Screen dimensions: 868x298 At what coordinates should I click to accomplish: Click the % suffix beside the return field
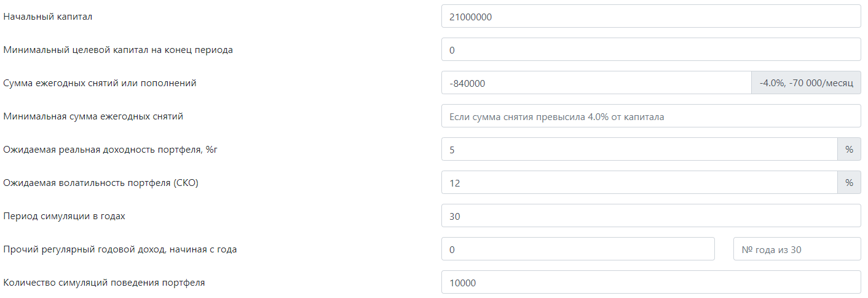coord(850,150)
